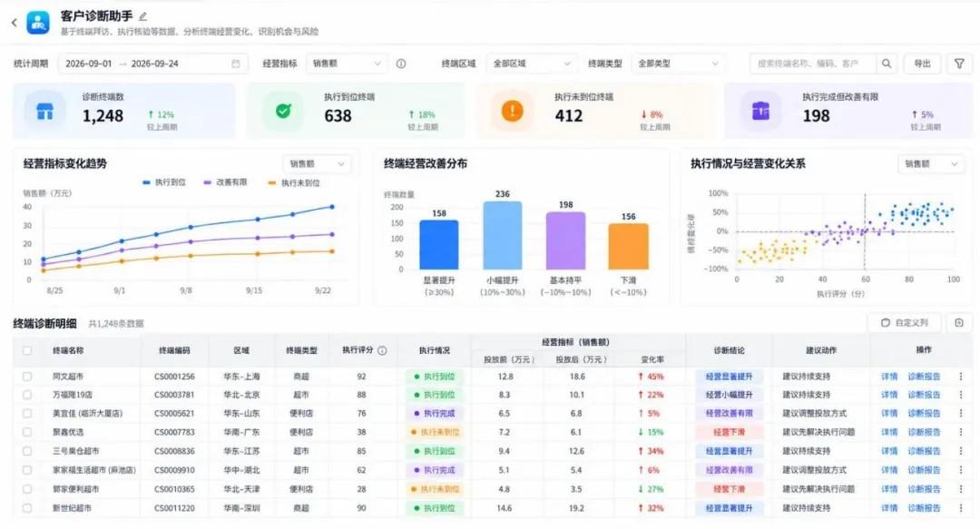The height and width of the screenshot is (529, 980).
Task: Open 详情 for 同文超市
Action: click(x=889, y=377)
